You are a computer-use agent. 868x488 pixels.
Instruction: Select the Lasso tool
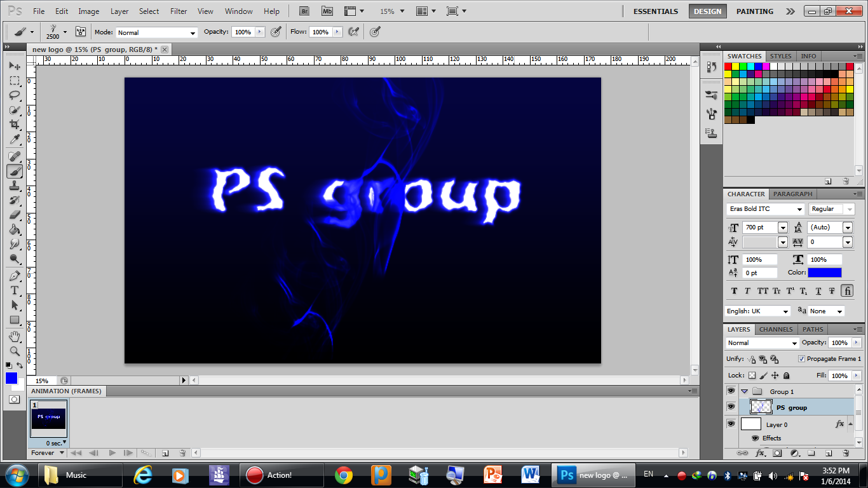(x=14, y=95)
